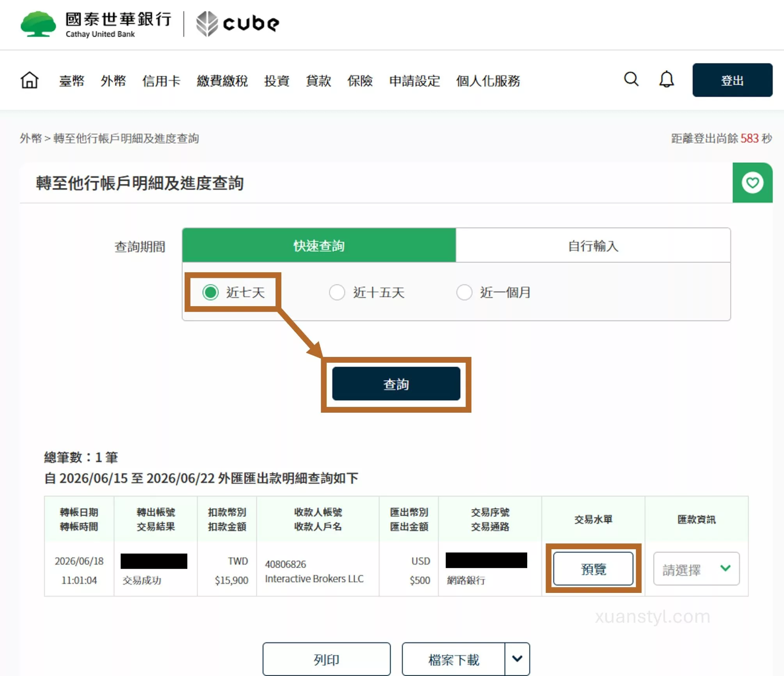Image resolution: width=784 pixels, height=676 pixels.
Task: Open the 申請設定 menu
Action: [414, 81]
